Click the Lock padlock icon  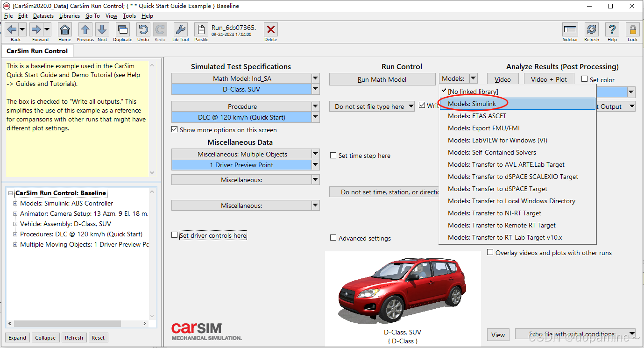[x=633, y=29]
